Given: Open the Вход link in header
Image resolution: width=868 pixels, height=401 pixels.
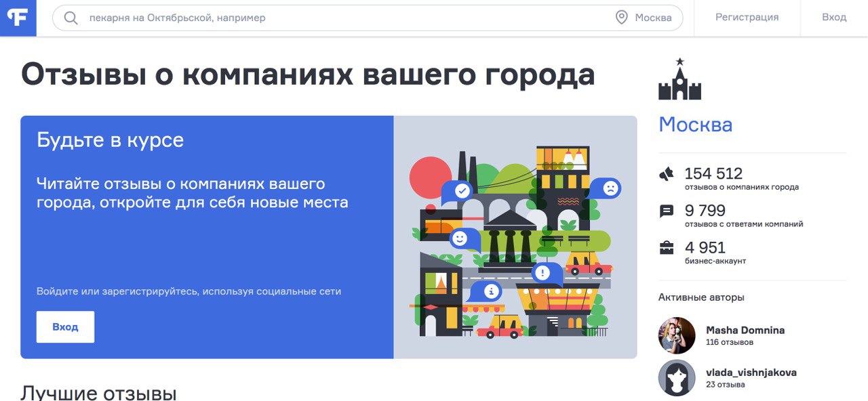Looking at the screenshot, I should point(834,18).
